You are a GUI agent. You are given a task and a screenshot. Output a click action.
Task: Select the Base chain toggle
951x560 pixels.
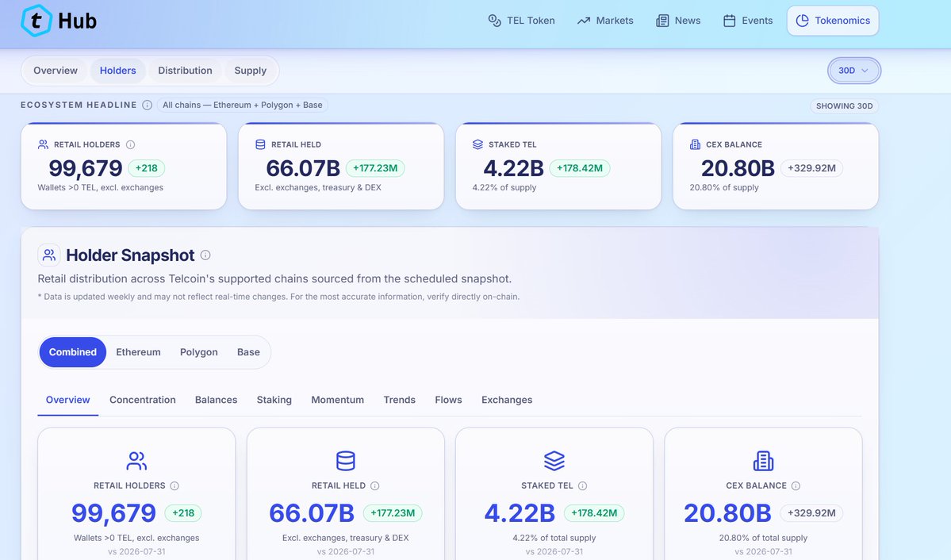[x=249, y=352]
